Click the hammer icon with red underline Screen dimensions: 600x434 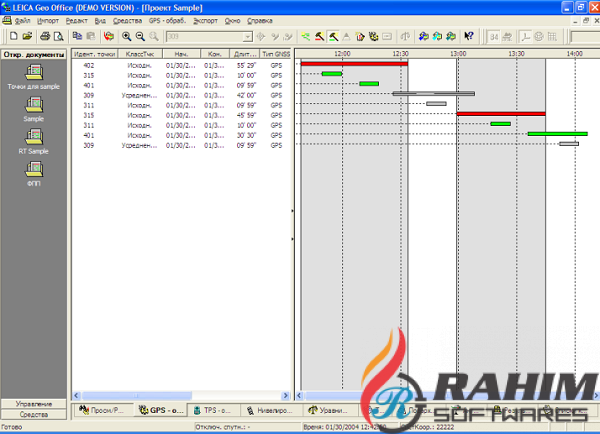click(319, 36)
